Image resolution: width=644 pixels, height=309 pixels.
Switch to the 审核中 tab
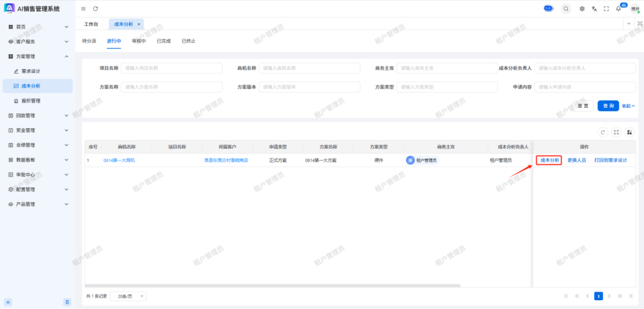tap(139, 41)
